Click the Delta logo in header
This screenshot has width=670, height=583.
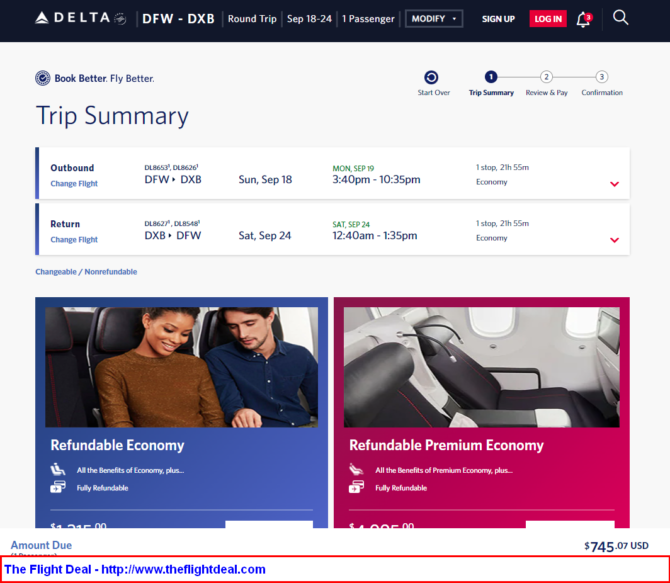point(80,18)
